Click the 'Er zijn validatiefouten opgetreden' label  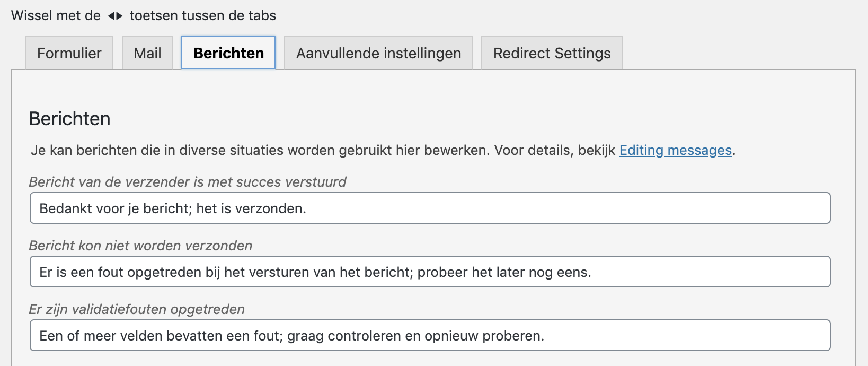(x=137, y=309)
